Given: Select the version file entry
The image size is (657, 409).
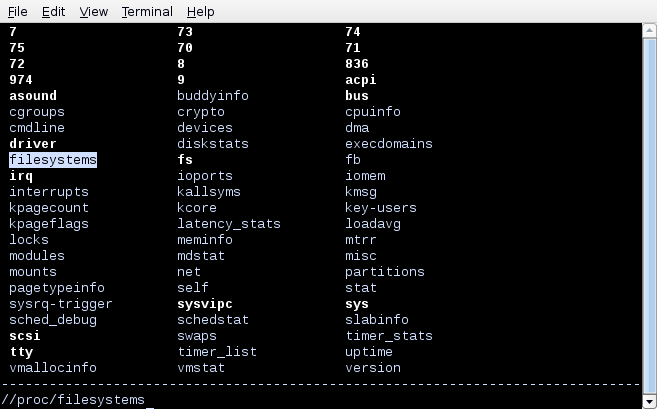Looking at the screenshot, I should (372, 368).
